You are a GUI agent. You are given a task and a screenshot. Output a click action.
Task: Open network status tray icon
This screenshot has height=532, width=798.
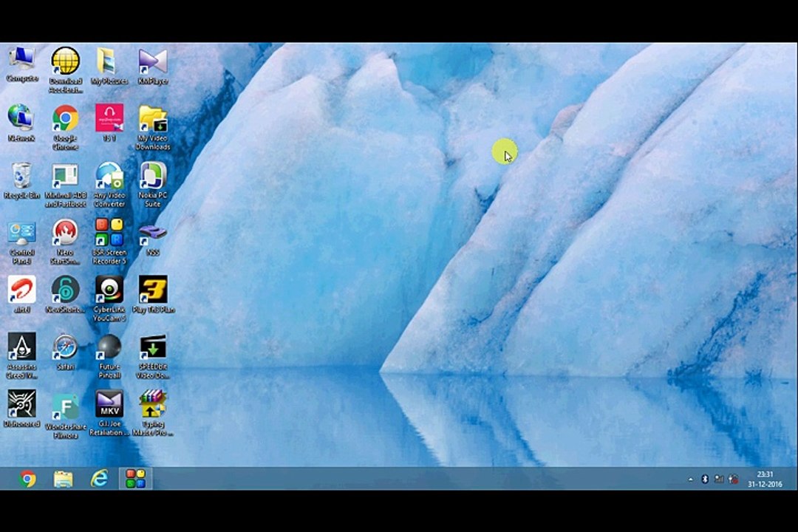[719, 479]
